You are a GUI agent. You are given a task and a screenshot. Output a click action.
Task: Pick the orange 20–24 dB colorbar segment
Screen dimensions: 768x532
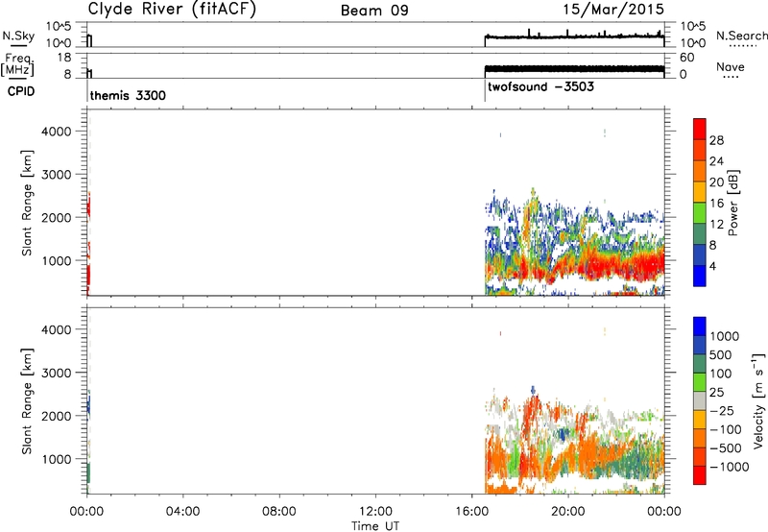700,171
